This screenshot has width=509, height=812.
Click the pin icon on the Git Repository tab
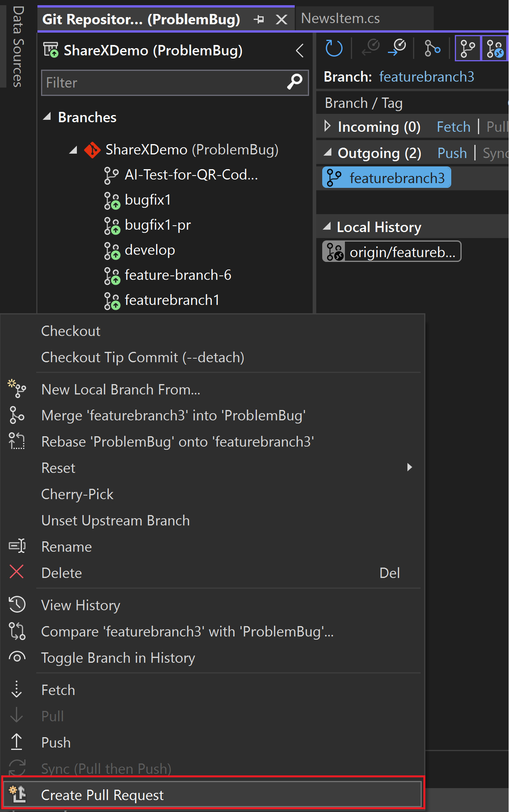coord(259,19)
